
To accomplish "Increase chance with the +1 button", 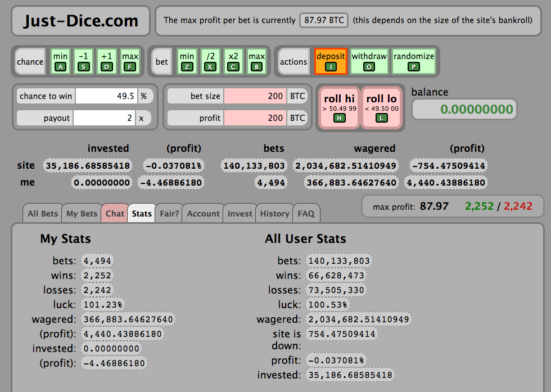I will tap(106, 61).
